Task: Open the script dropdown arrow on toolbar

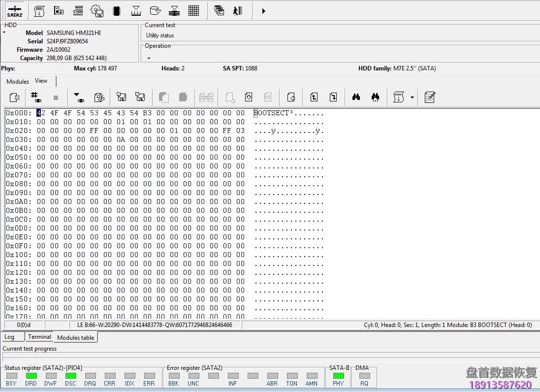Action: pyautogui.click(x=413, y=97)
